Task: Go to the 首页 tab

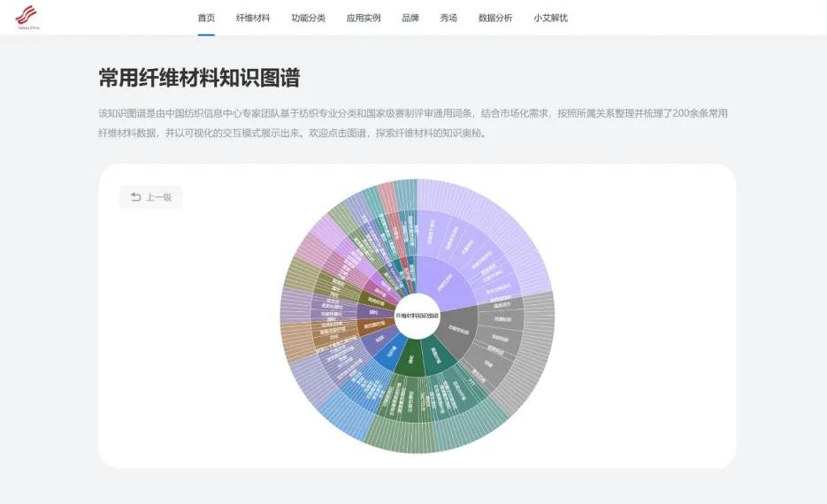Action: tap(206, 18)
